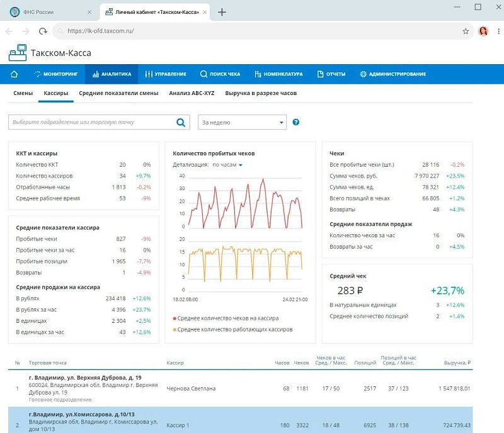504x433 pixels.
Task: Switch to the Анализ ABC-XYZ tab
Action: pyautogui.click(x=192, y=93)
